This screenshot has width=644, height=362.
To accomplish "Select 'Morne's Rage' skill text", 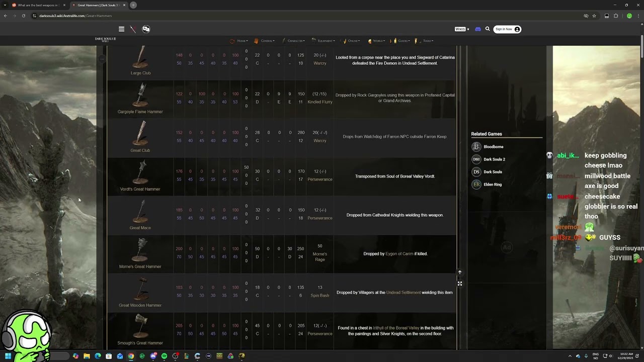I will 320,257.
